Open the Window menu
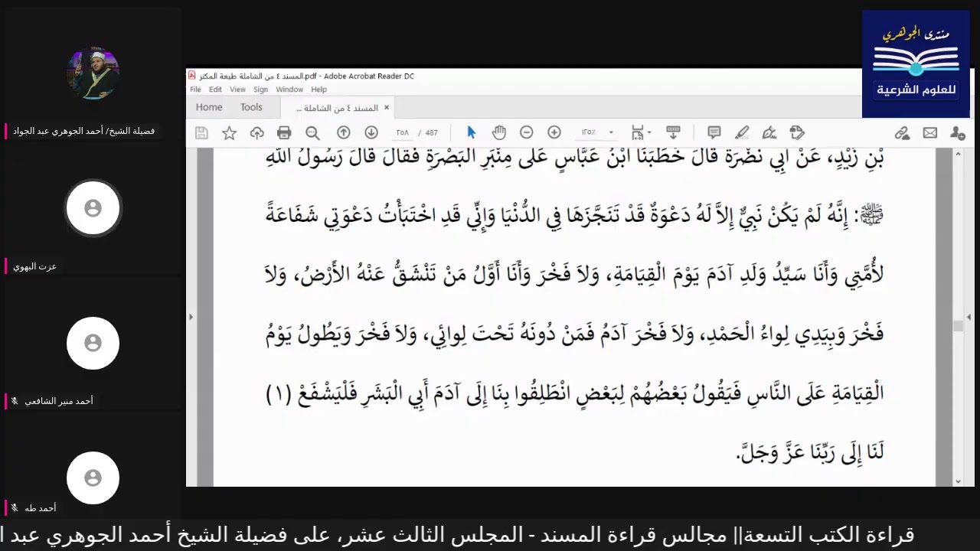 click(289, 90)
